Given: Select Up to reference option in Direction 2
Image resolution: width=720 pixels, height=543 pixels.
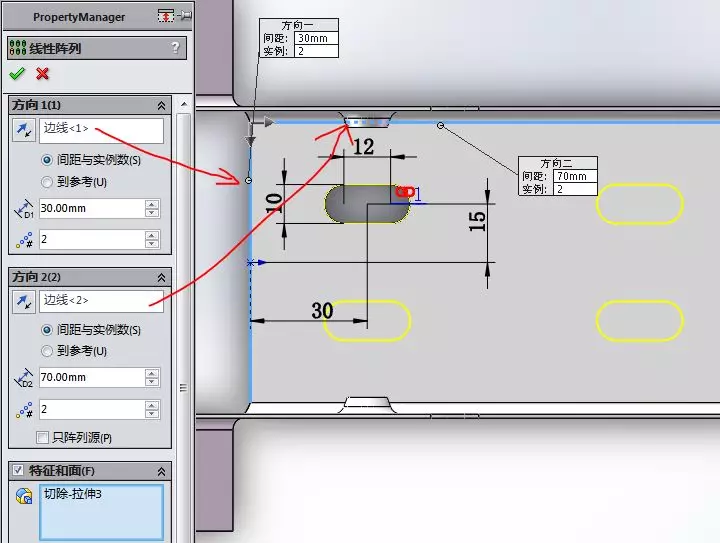Looking at the screenshot, I should pos(47,351).
